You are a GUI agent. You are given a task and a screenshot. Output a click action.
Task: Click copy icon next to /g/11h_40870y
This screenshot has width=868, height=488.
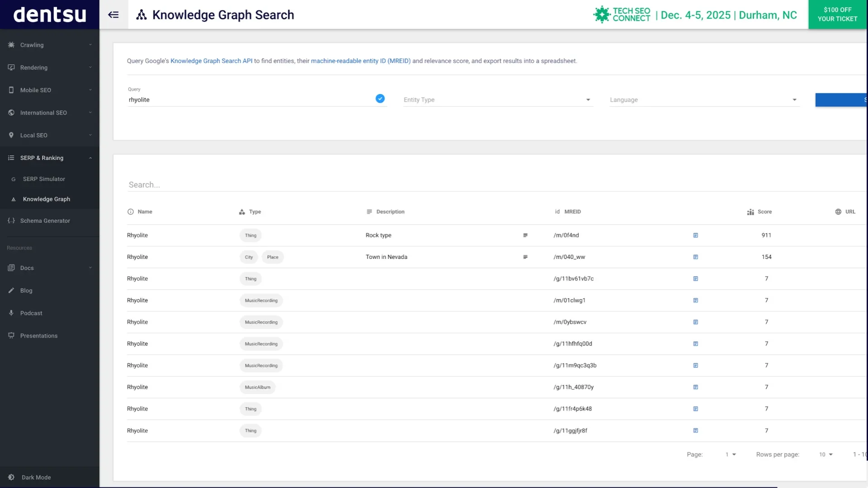point(695,387)
